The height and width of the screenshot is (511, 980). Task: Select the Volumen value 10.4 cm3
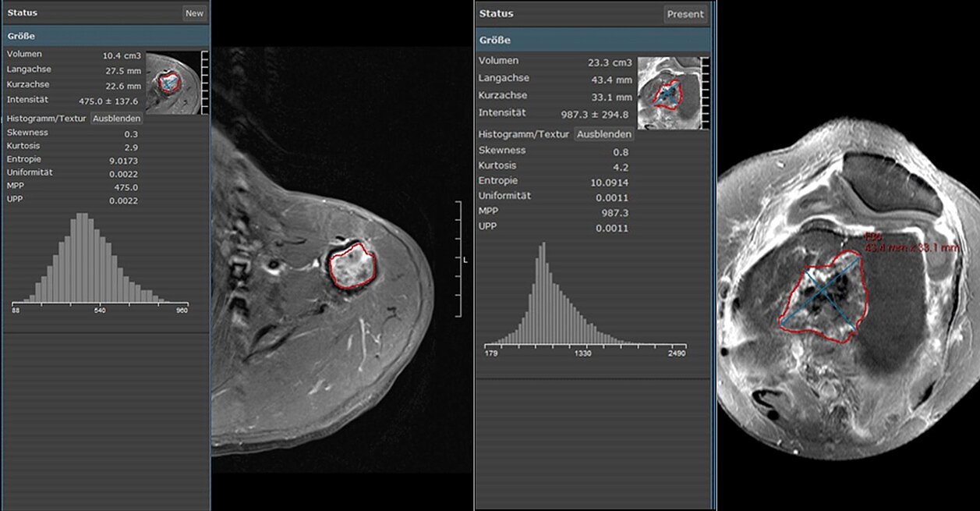click(122, 56)
